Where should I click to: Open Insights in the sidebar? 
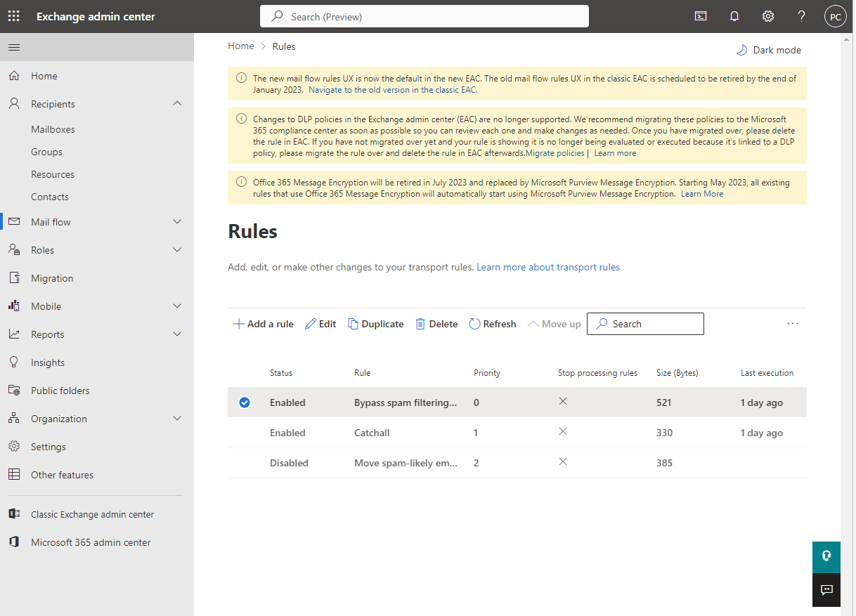[x=48, y=362]
